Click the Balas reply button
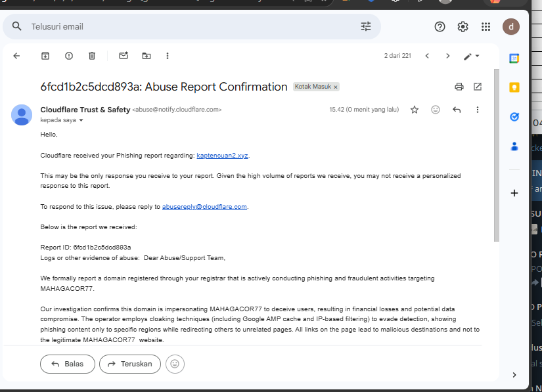The image size is (542, 392). [68, 364]
